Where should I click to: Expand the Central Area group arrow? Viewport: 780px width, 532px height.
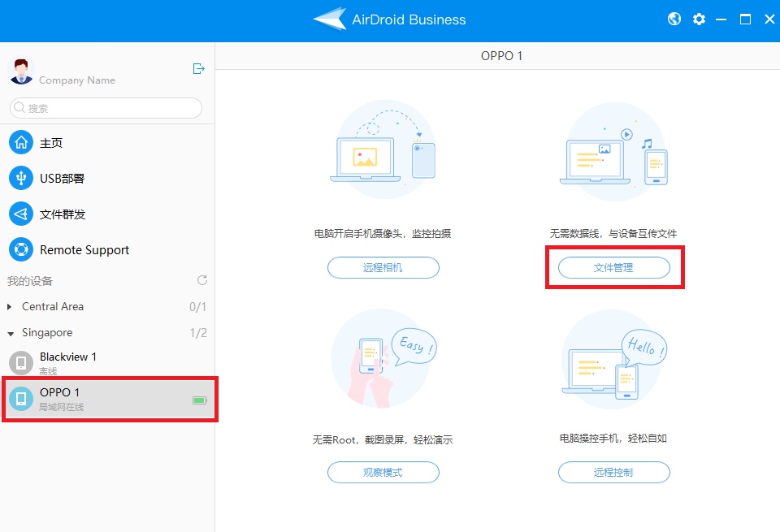point(10,307)
